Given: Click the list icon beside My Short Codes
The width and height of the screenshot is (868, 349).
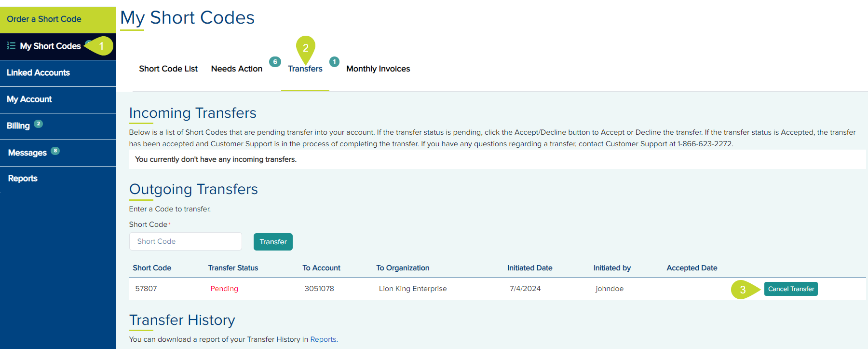Looking at the screenshot, I should [x=11, y=46].
